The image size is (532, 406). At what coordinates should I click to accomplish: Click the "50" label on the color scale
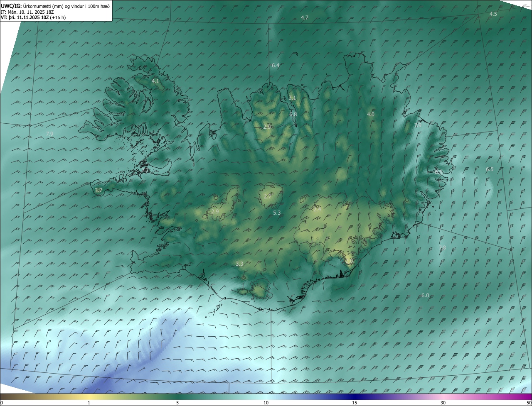coord(529,403)
